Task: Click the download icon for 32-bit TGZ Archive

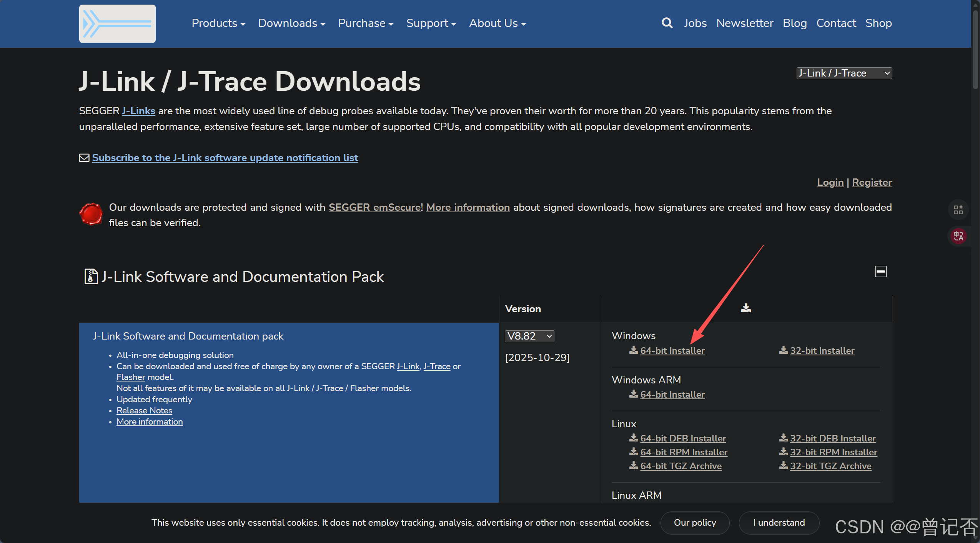Action: coord(783,465)
